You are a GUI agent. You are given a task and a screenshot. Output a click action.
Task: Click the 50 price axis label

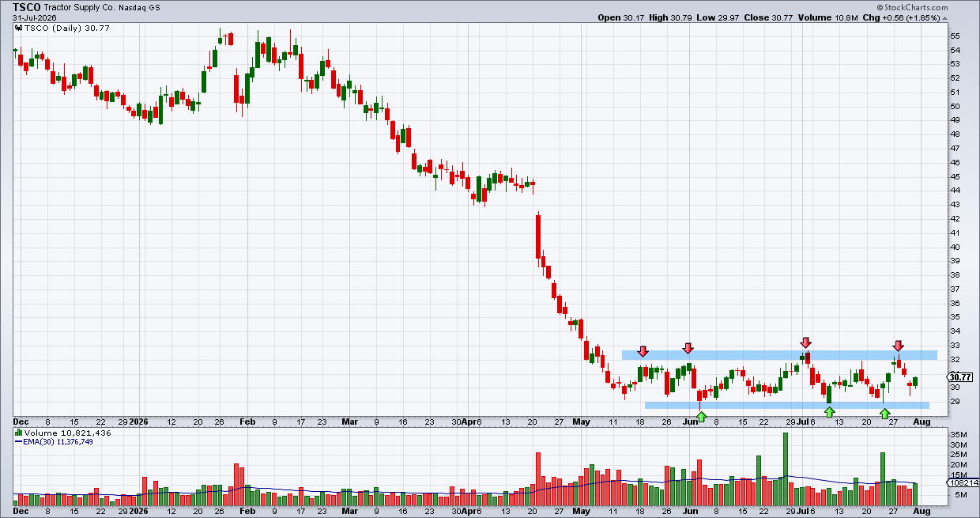point(955,107)
